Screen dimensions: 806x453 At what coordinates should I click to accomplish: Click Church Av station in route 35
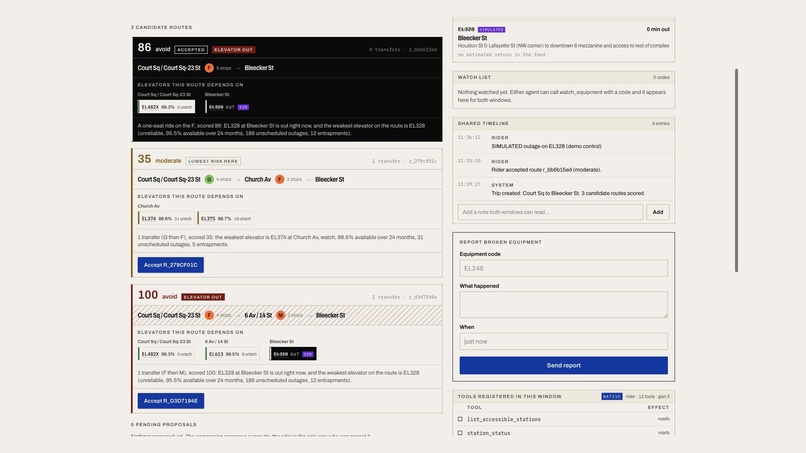(x=258, y=179)
